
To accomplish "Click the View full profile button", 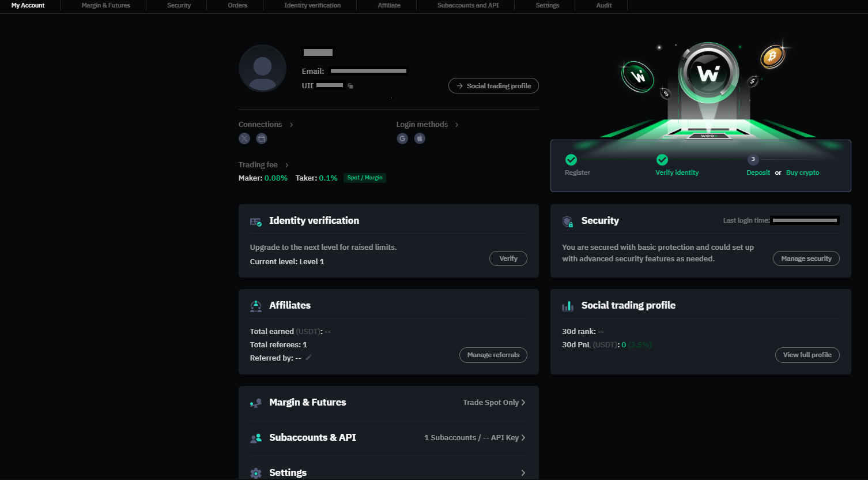I will coord(807,355).
